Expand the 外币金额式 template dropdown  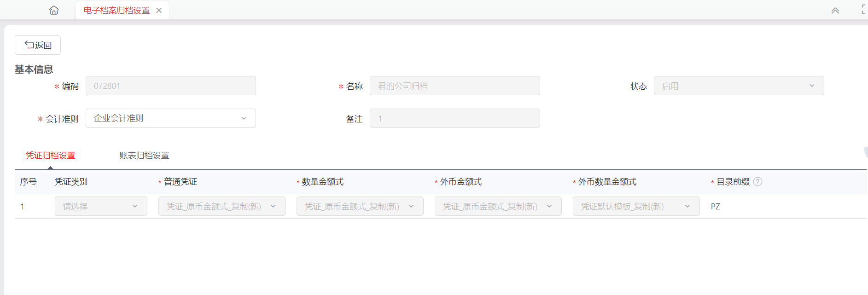(498, 206)
